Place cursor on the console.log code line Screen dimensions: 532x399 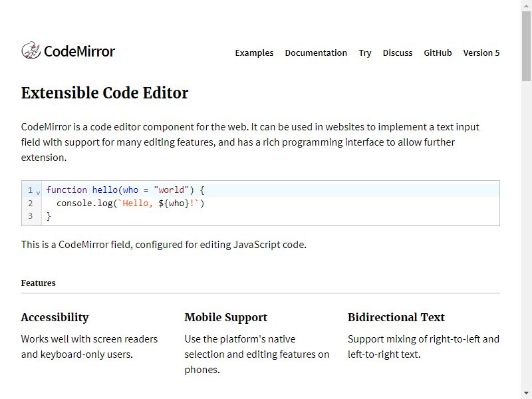(x=270, y=203)
